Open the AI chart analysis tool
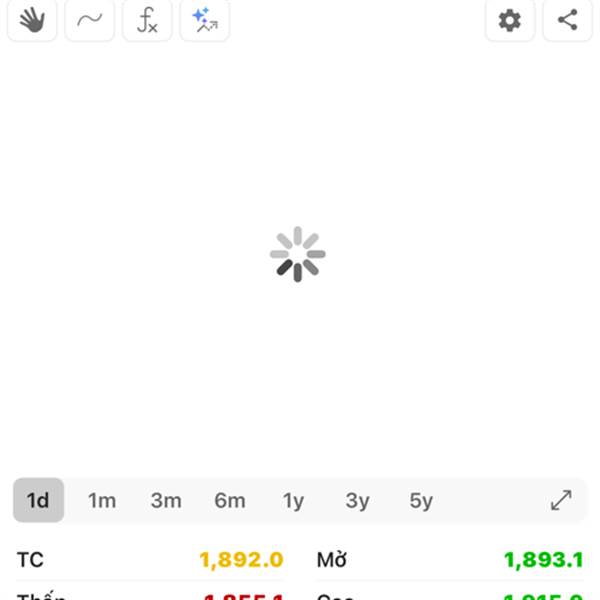600x600 pixels. coord(205,20)
